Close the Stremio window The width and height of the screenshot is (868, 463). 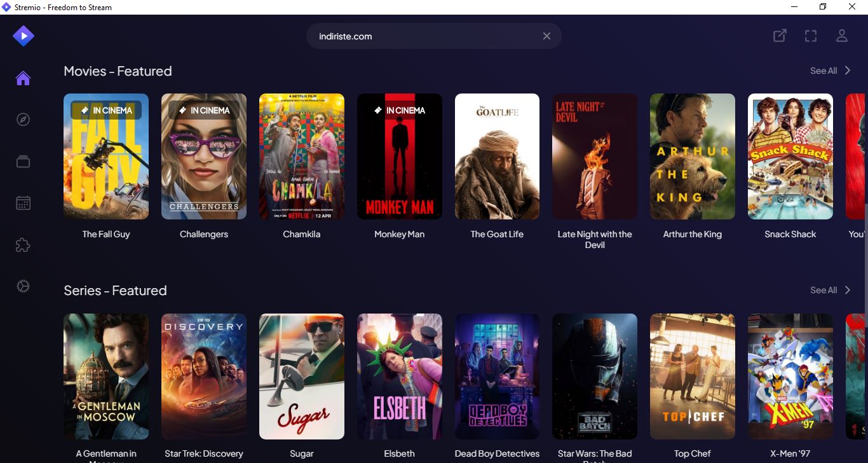(853, 7)
